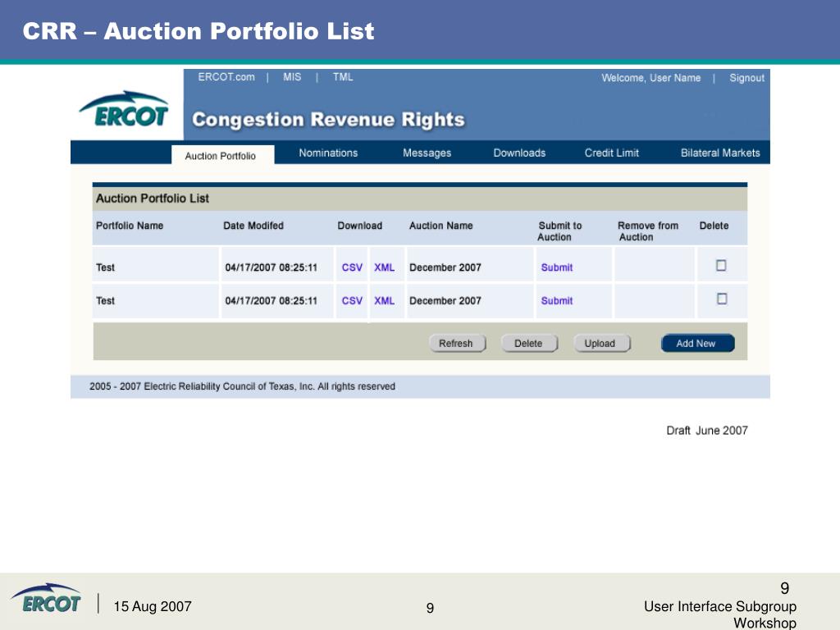Screen dimensions: 840x630
Task: Click the Download column header
Action: tap(359, 226)
